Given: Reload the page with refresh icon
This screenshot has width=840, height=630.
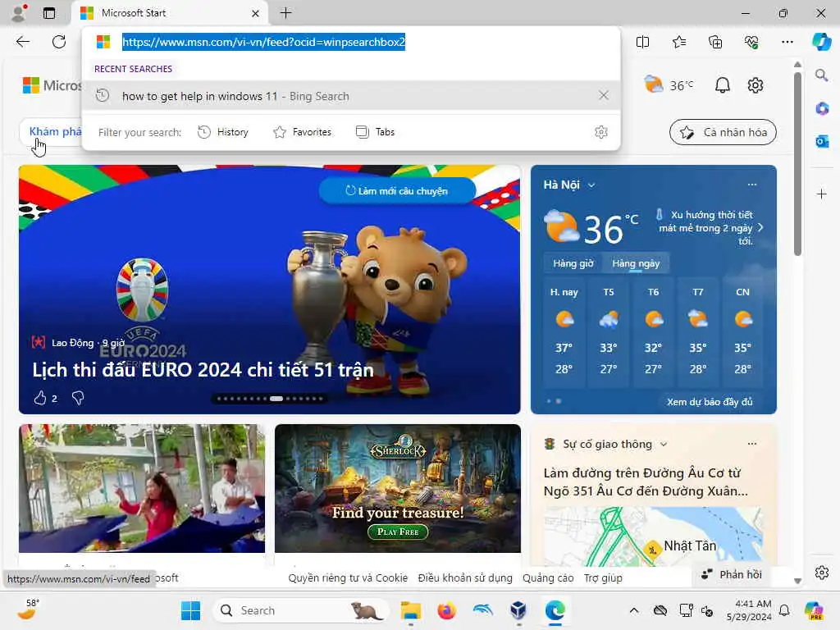Looking at the screenshot, I should pyautogui.click(x=59, y=42).
